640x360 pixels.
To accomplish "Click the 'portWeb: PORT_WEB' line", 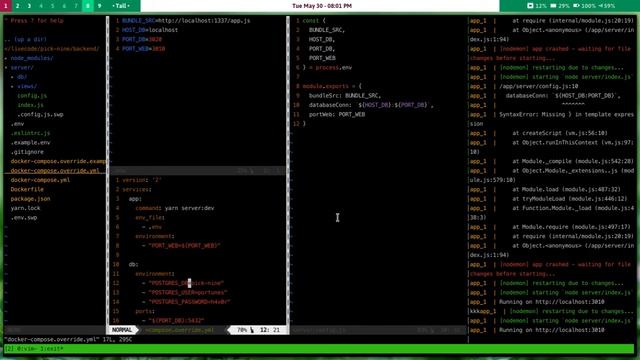I will click(x=337, y=114).
